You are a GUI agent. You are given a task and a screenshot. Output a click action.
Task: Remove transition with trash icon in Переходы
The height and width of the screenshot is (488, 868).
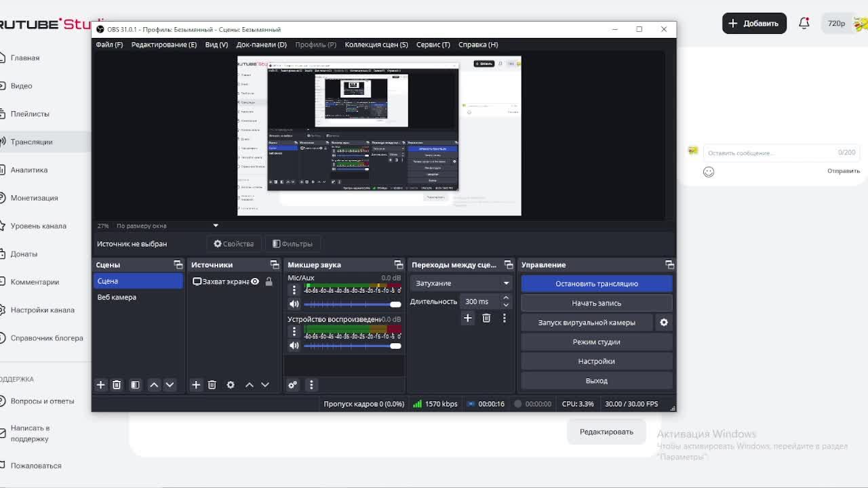[x=486, y=318]
